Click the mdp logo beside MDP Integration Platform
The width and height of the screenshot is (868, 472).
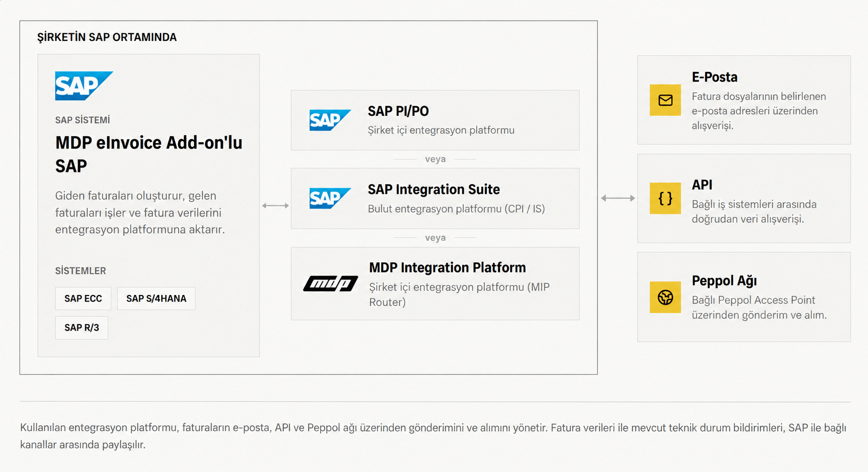pyautogui.click(x=331, y=283)
